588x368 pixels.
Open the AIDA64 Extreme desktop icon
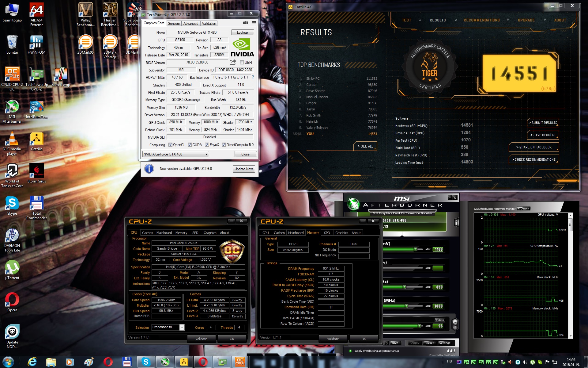click(x=36, y=14)
